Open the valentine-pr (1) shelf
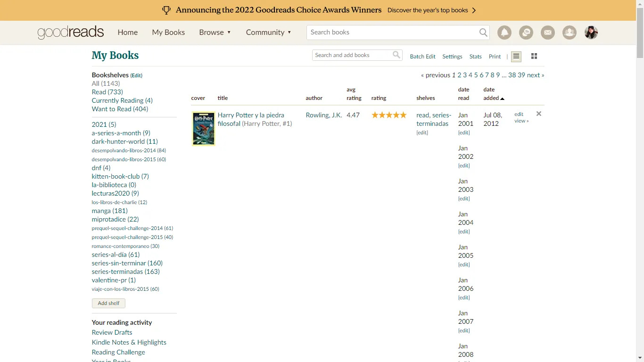This screenshot has width=644, height=362. click(x=114, y=280)
